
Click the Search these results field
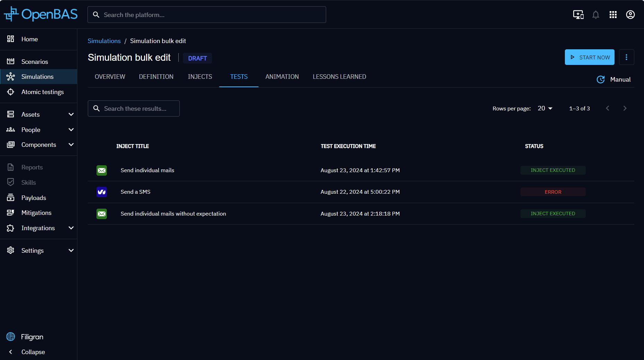pos(134,109)
